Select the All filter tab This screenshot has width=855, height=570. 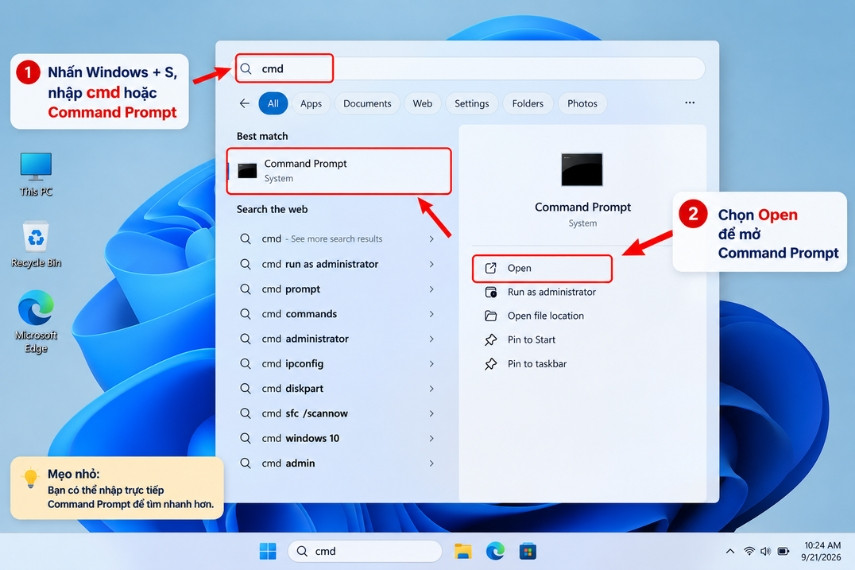pyautogui.click(x=273, y=103)
